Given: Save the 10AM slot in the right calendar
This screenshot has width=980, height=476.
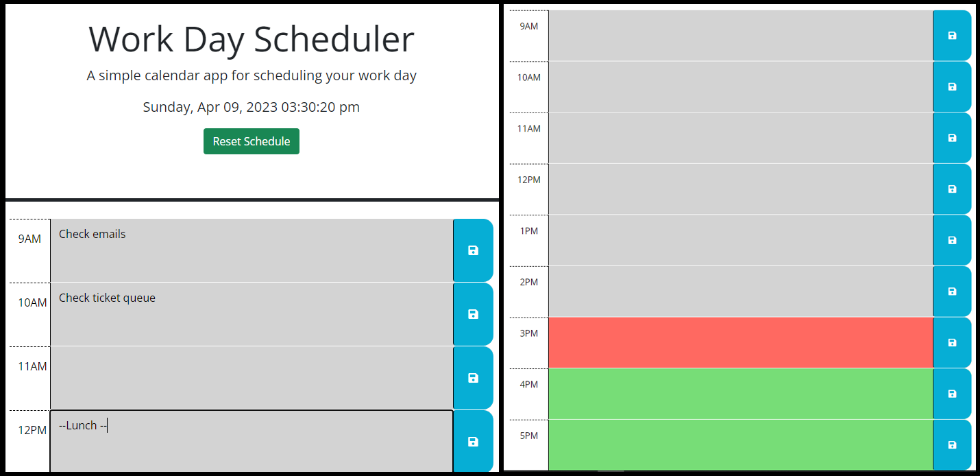Looking at the screenshot, I should coord(952,86).
